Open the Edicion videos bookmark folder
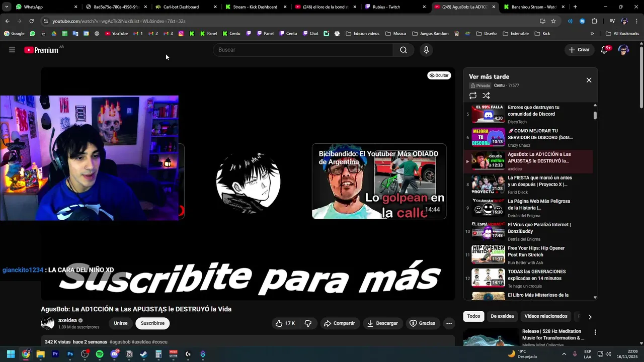This screenshot has height=362, width=644. click(x=362, y=34)
